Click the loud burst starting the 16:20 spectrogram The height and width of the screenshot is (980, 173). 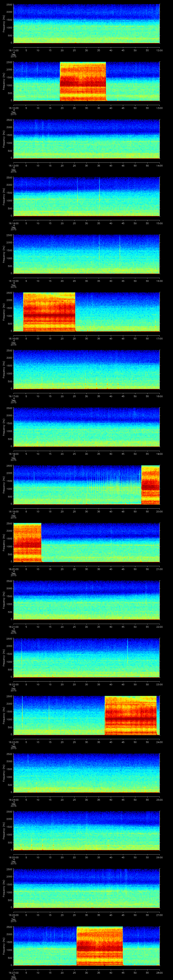[x=27, y=543]
